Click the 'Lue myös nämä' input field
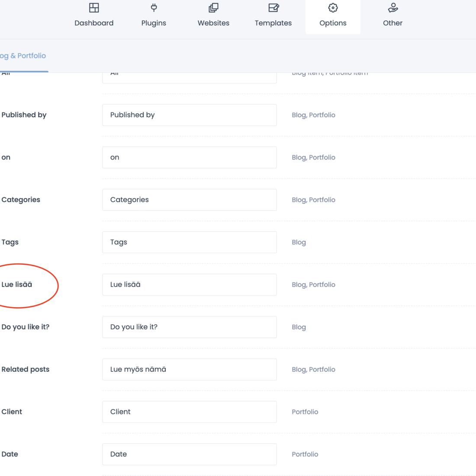This screenshot has width=476, height=476. (x=190, y=370)
